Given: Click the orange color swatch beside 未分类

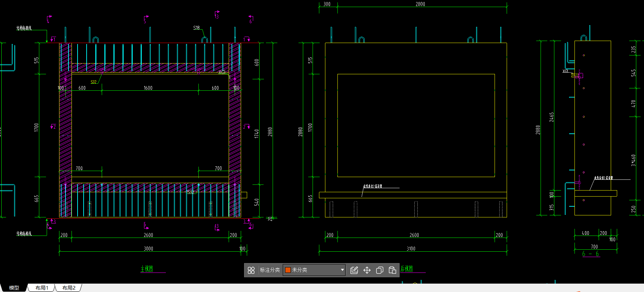Looking at the screenshot, I should [x=288, y=270].
